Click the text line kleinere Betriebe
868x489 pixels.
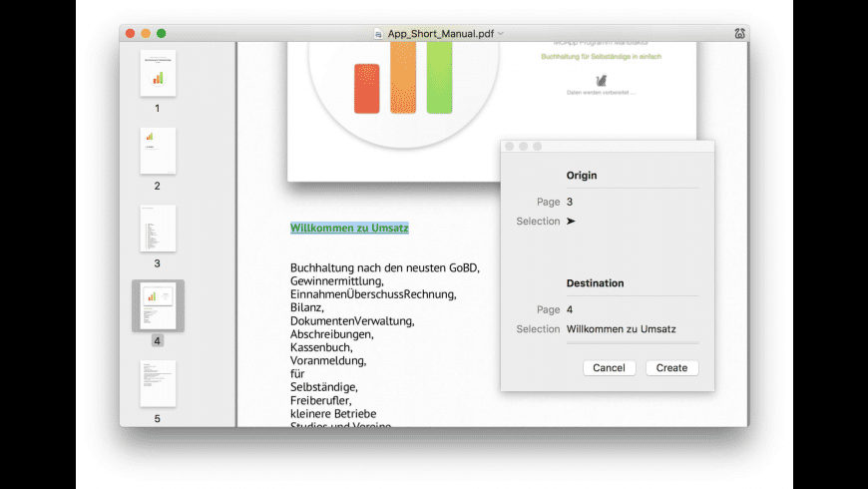(x=332, y=414)
